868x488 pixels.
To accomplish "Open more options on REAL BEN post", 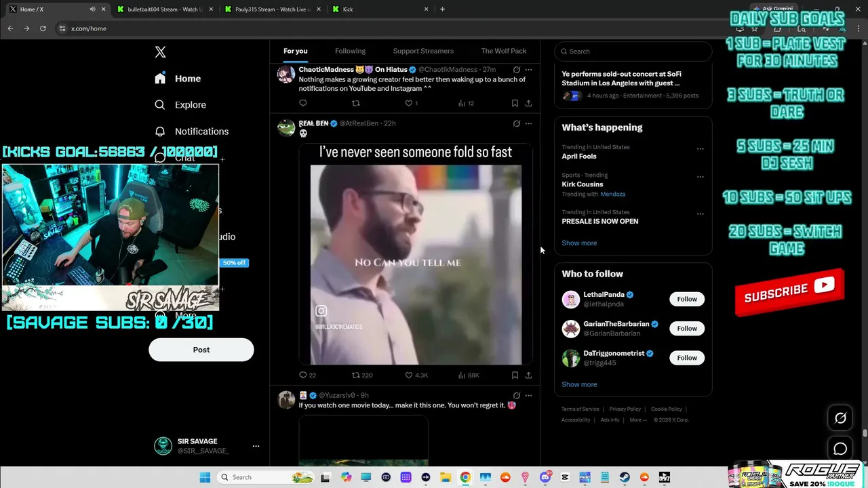I will tap(529, 123).
